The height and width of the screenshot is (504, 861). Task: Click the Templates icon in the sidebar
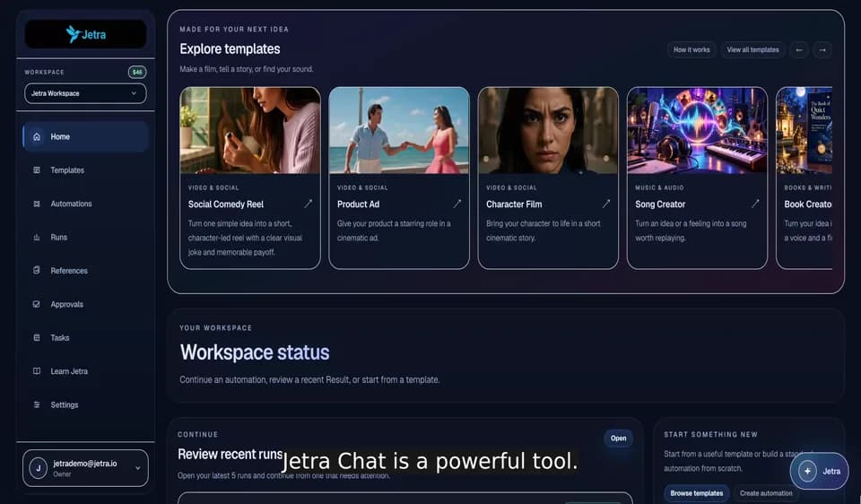(37, 170)
